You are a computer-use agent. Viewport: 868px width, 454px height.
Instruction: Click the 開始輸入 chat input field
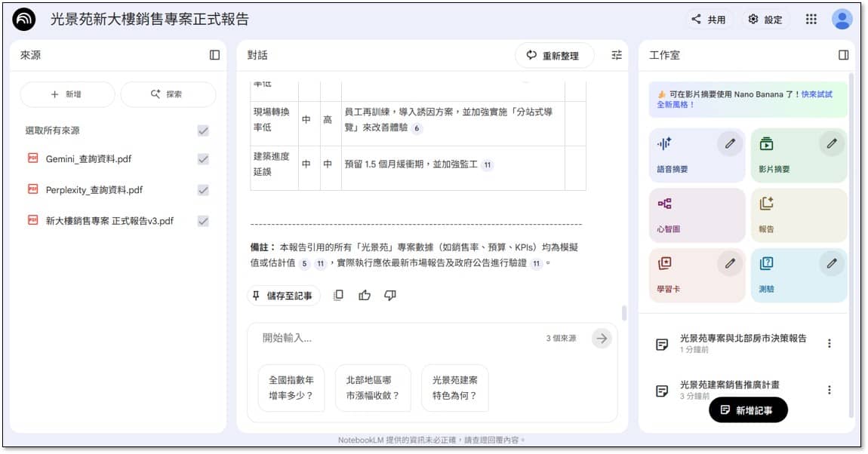click(400, 339)
